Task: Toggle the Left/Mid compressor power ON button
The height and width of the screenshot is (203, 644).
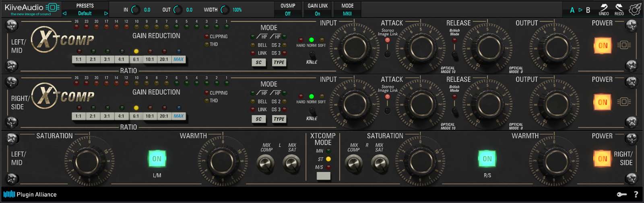Action: point(603,46)
